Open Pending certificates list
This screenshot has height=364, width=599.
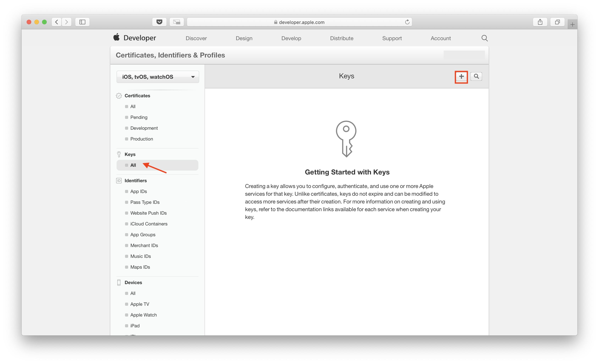pyautogui.click(x=139, y=118)
